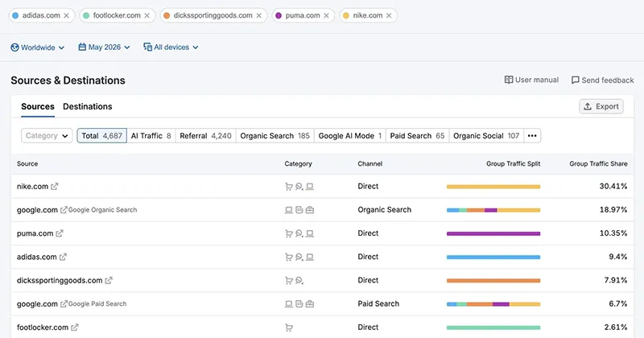
Task: Open dickssportinggoods.com external link icon
Action: pyautogui.click(x=109, y=281)
